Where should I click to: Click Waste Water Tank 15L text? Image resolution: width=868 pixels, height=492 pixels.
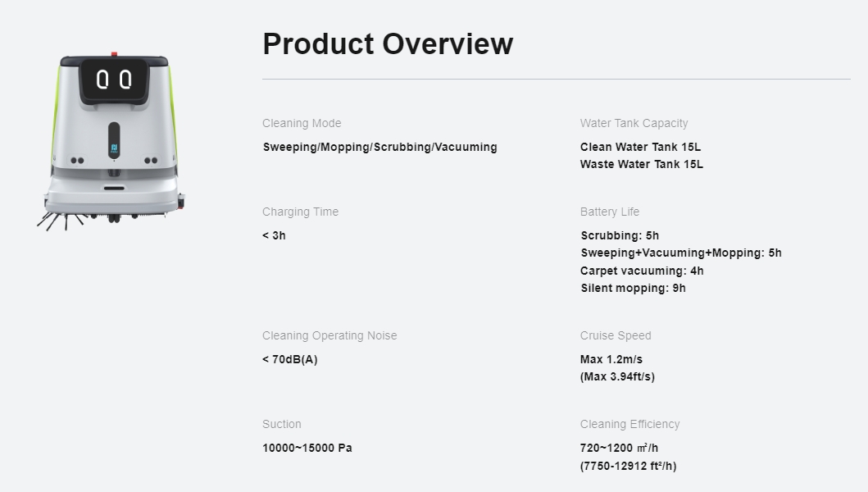pos(642,164)
